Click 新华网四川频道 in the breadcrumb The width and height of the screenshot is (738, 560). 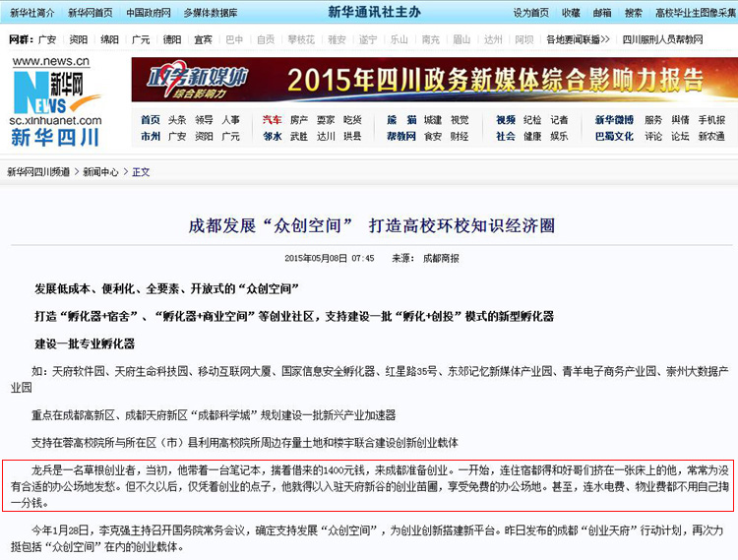point(38,172)
